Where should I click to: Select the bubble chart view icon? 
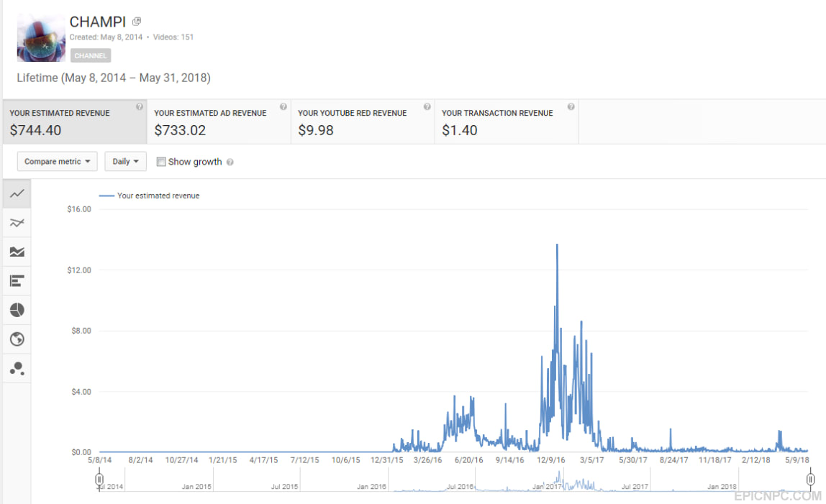tap(17, 368)
